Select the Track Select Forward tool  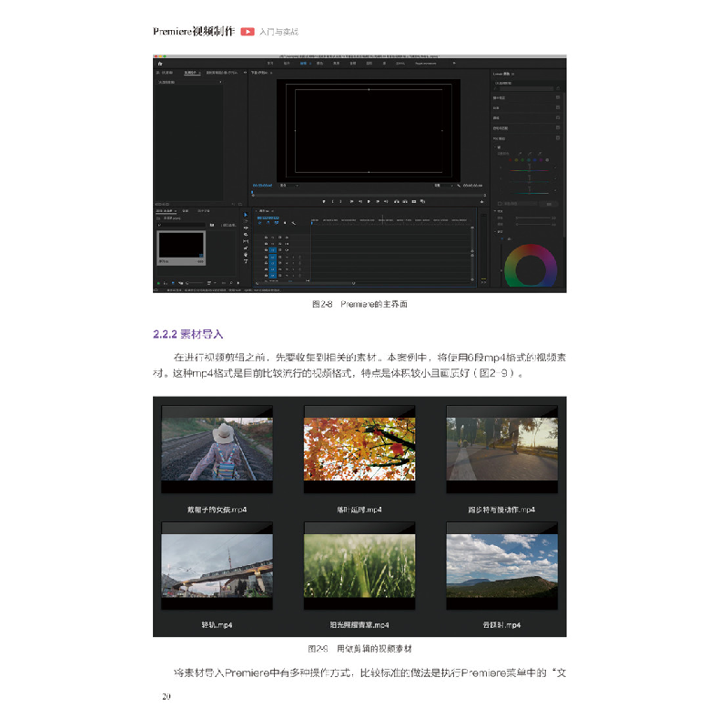[x=246, y=221]
